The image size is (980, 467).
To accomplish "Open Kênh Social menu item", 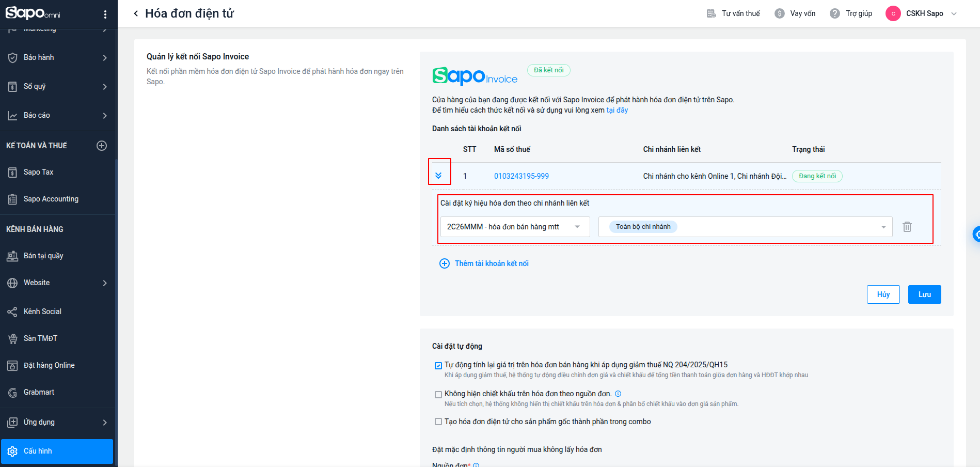I will click(x=57, y=312).
